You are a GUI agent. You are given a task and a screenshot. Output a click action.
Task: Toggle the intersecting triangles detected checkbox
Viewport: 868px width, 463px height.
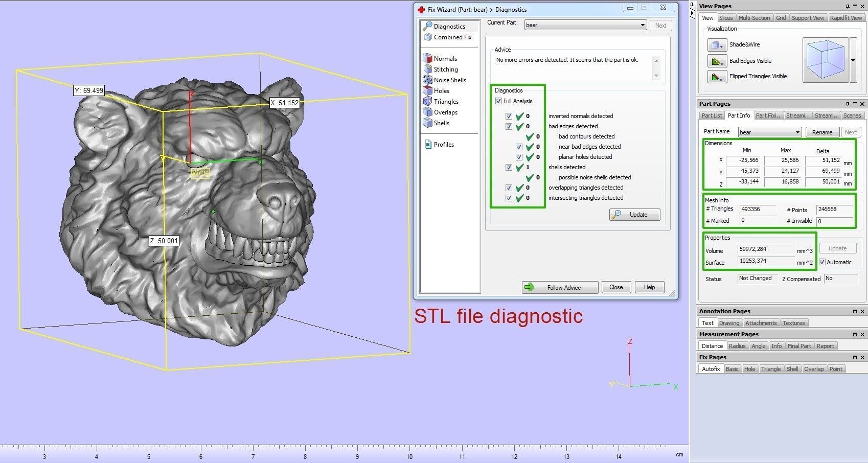click(509, 198)
